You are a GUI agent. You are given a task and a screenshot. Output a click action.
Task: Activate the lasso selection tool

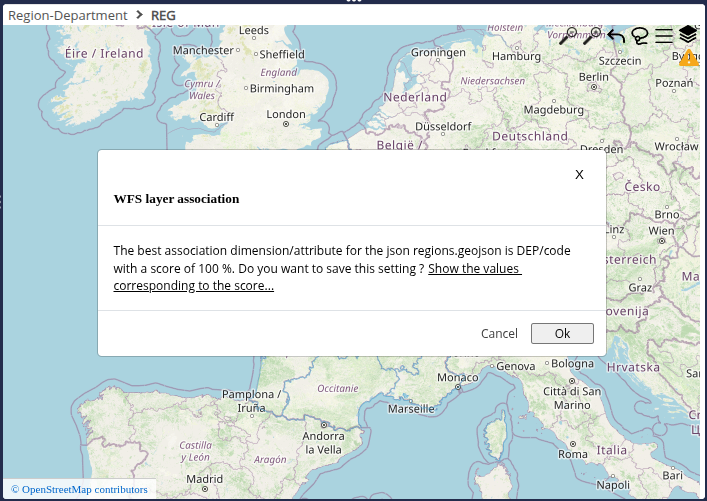coord(640,37)
